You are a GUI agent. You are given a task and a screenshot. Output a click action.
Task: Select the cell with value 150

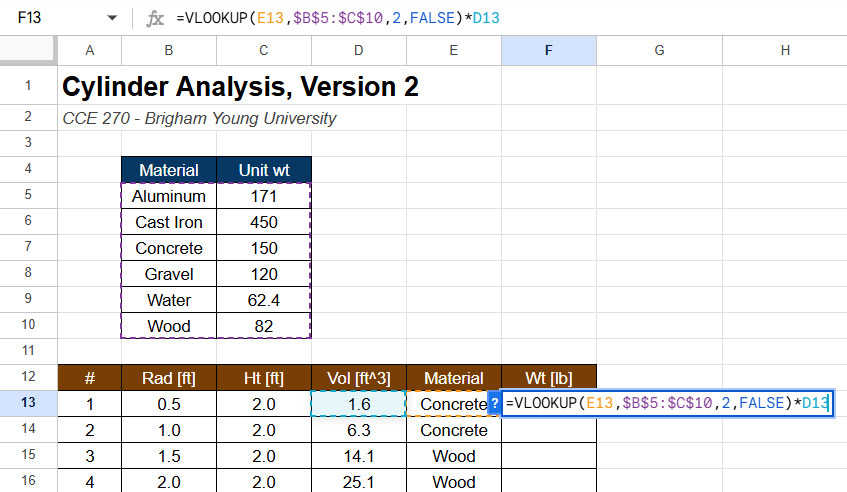coord(264,248)
